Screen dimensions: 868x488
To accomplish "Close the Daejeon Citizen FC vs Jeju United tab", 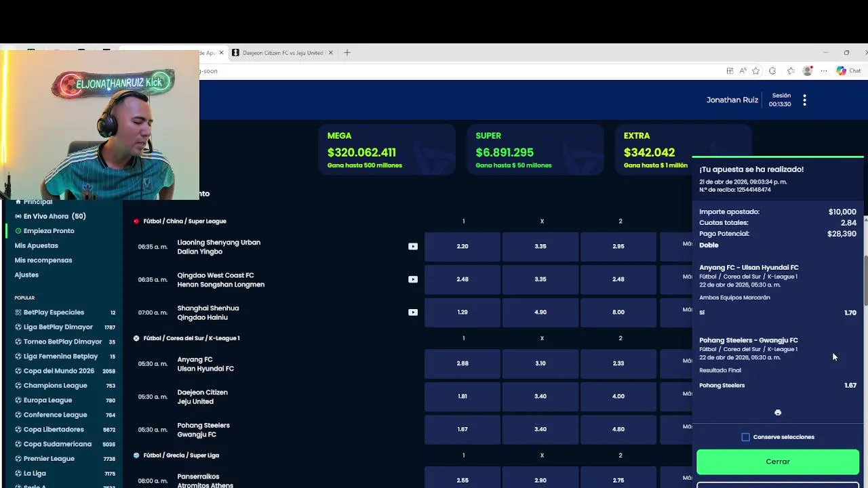I will pyautogui.click(x=331, y=52).
